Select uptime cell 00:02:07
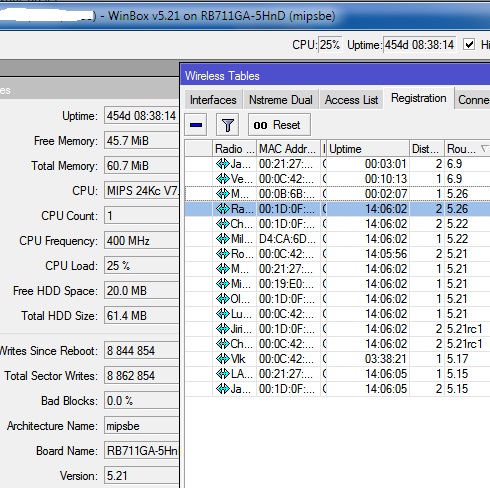 pyautogui.click(x=368, y=194)
